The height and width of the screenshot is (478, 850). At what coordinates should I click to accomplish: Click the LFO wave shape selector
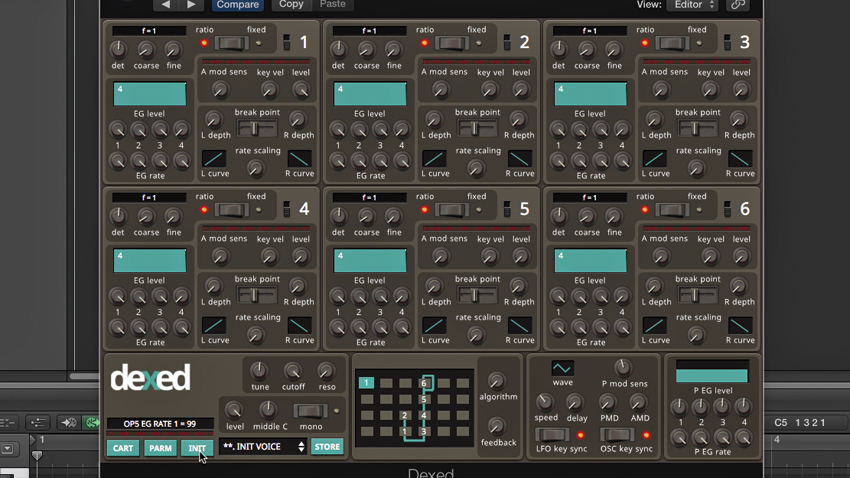(x=562, y=369)
